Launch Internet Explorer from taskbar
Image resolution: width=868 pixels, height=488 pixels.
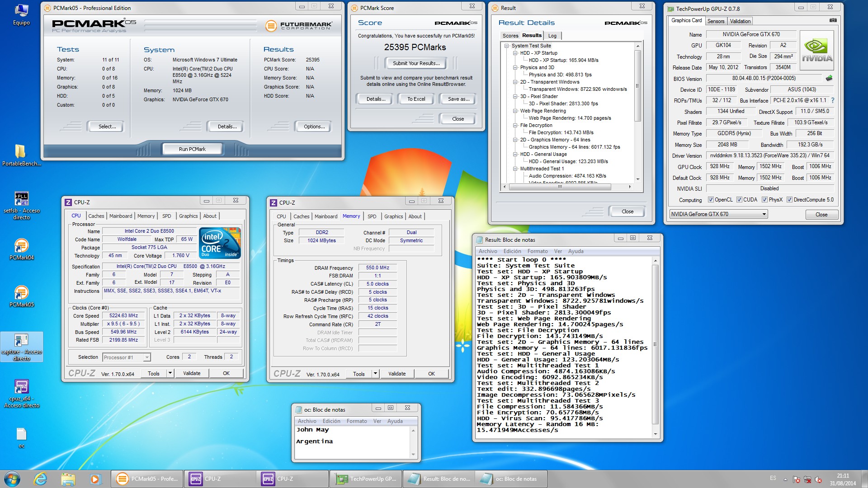pyautogui.click(x=40, y=479)
